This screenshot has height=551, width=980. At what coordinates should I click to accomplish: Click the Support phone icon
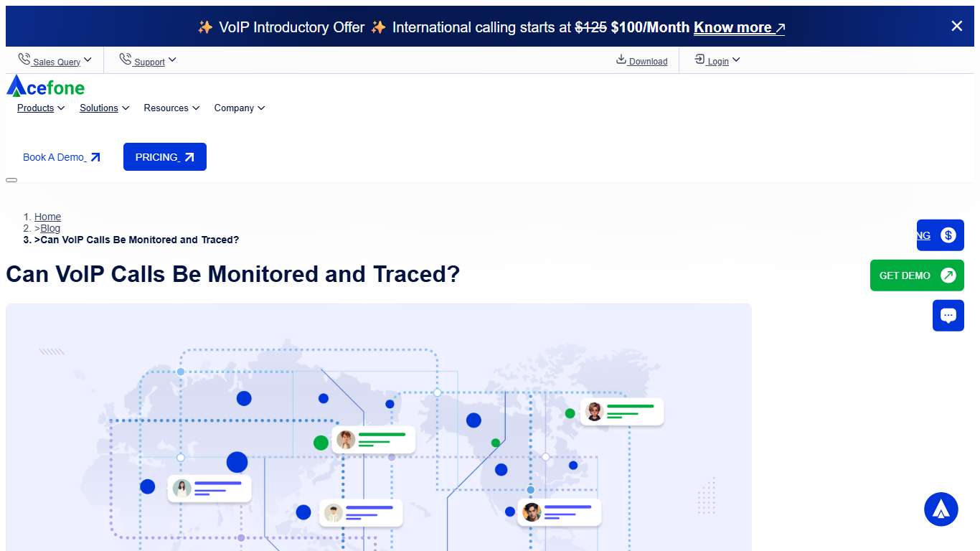(126, 59)
